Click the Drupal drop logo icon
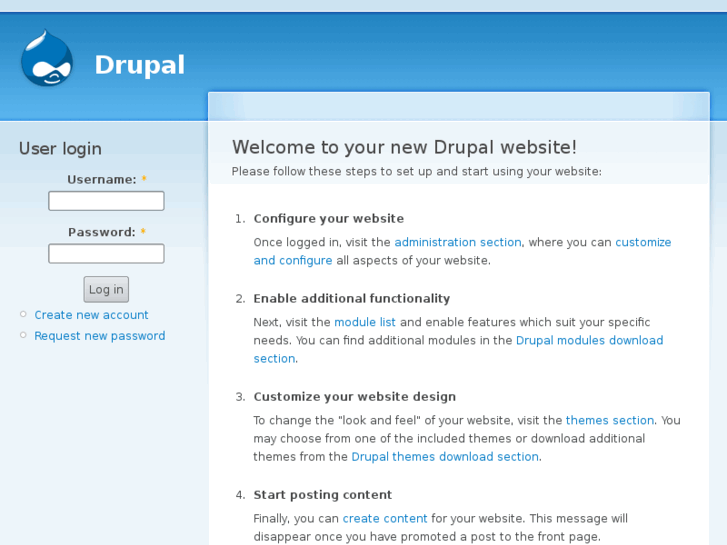 47,58
